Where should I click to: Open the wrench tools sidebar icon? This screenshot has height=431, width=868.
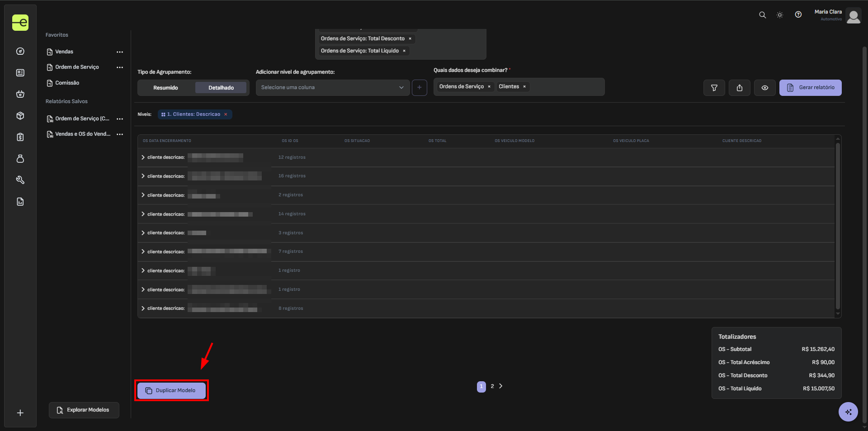coord(20,180)
